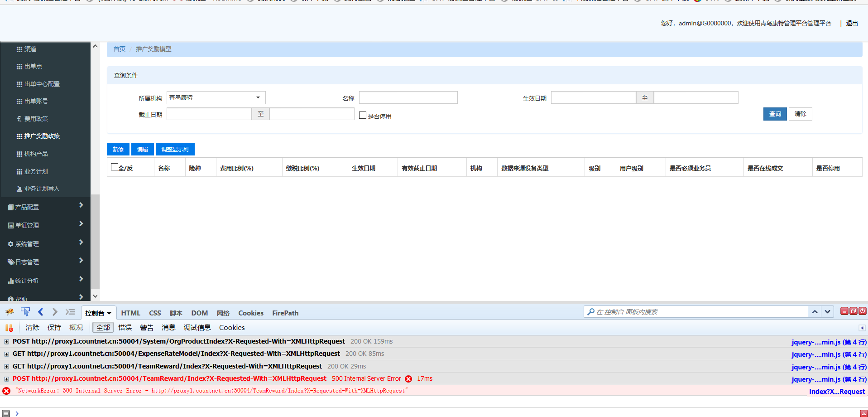Open the 网络 tab
Image resolution: width=868 pixels, height=417 pixels.
tap(223, 313)
